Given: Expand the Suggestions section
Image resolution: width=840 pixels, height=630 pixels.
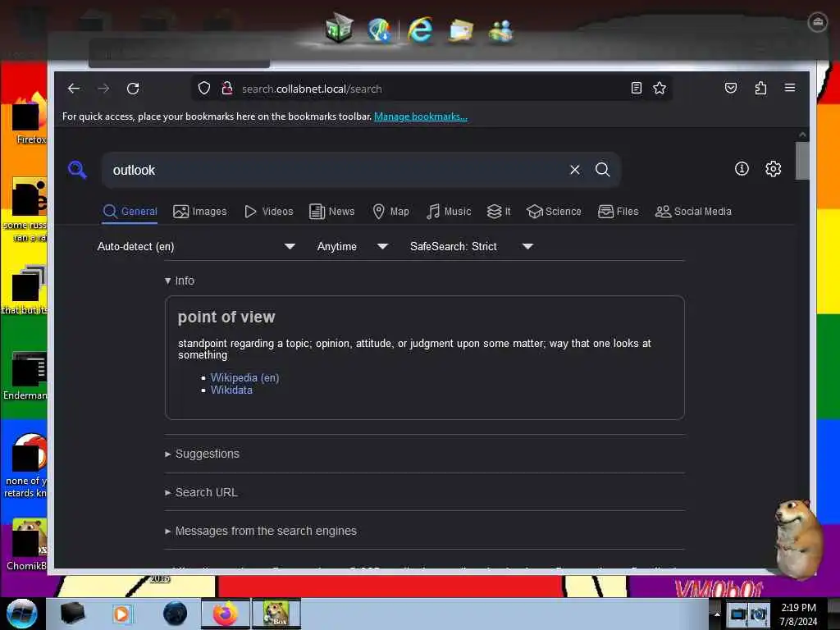Looking at the screenshot, I should coord(202,454).
